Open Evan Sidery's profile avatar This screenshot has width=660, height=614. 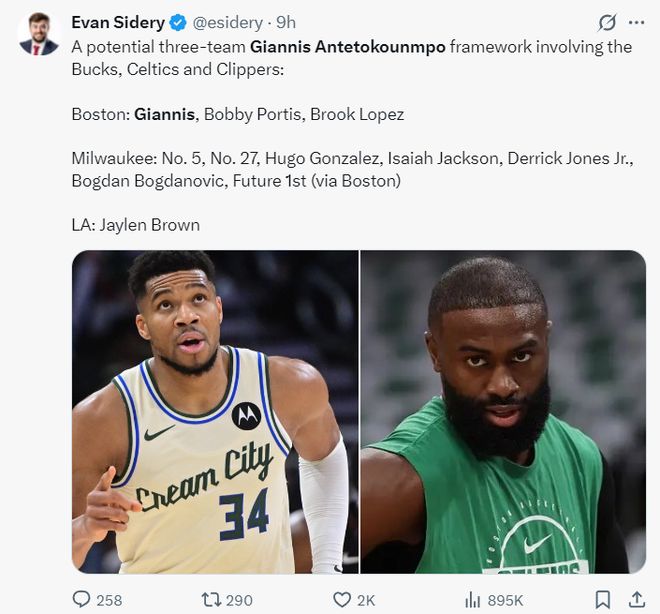38,34
